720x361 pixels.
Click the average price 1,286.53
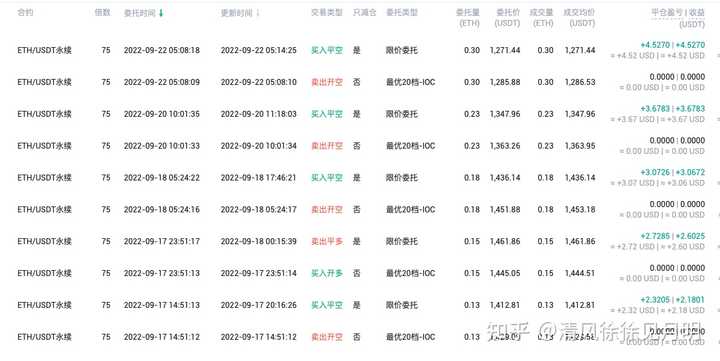coord(580,82)
